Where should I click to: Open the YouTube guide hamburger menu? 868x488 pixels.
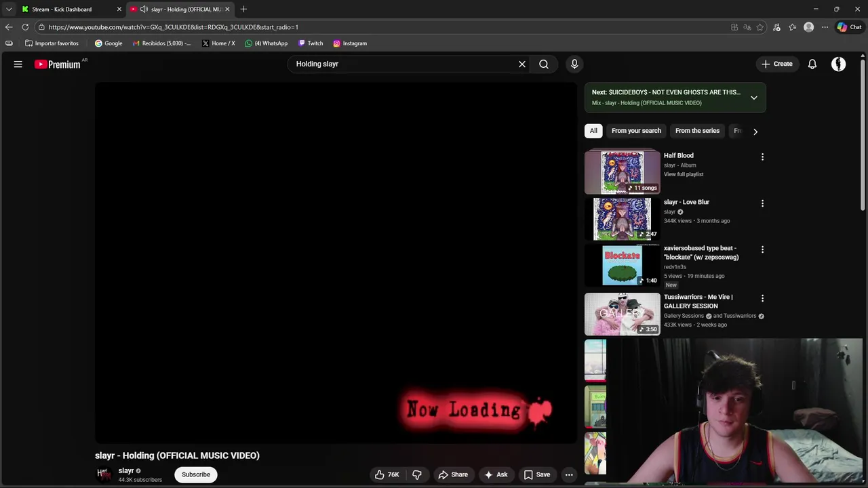pyautogui.click(x=18, y=64)
